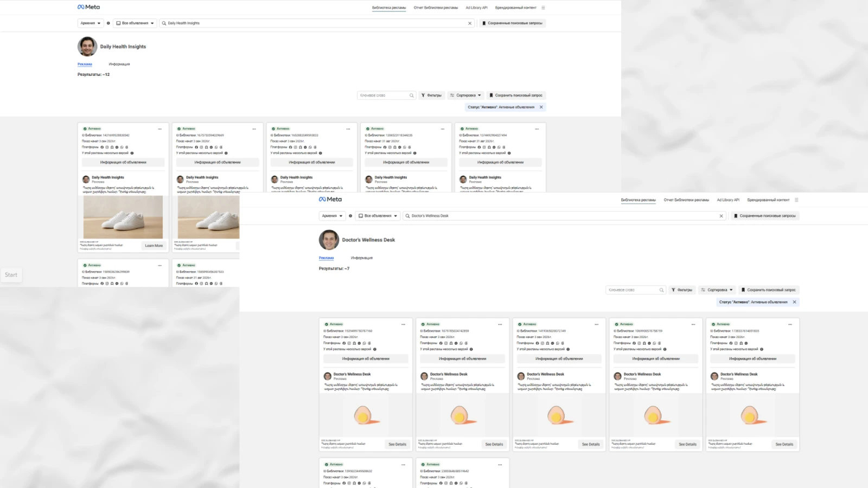Click Информация об объявлении on ad 1079785024742859
The image size is (868, 488).
(x=462, y=358)
